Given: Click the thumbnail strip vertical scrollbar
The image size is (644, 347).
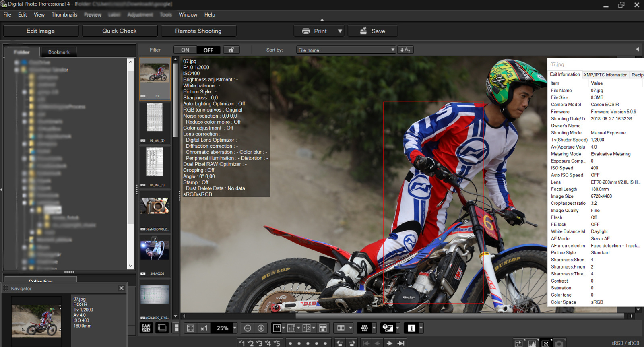Looking at the screenshot, I should coord(175,100).
